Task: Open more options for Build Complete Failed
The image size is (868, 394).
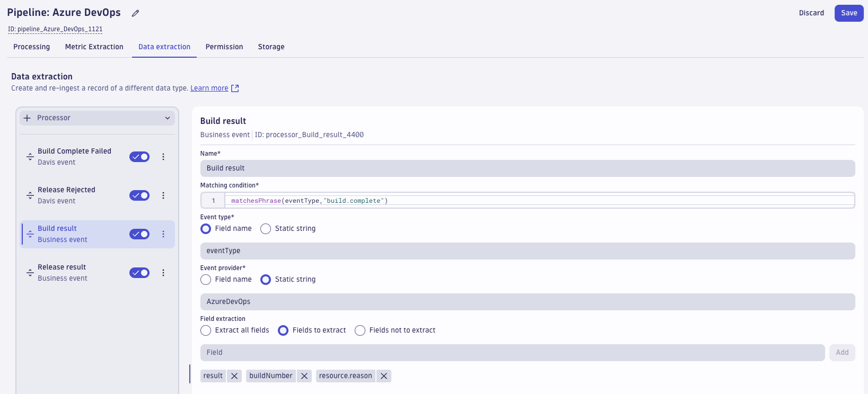Action: 163,157
